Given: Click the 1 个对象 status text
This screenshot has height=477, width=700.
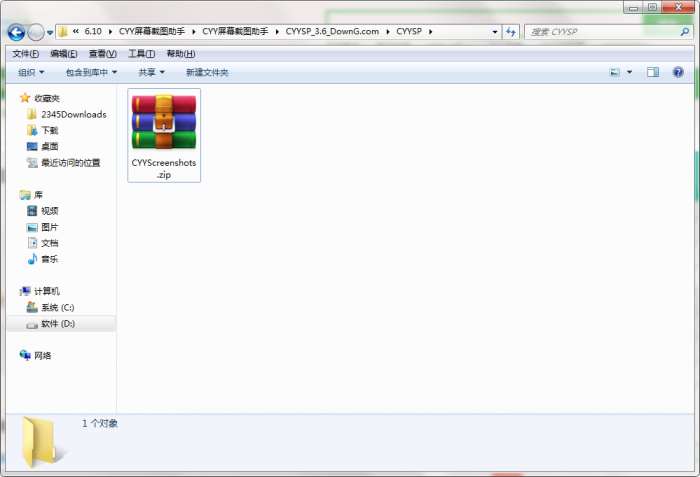Looking at the screenshot, I should (100, 423).
